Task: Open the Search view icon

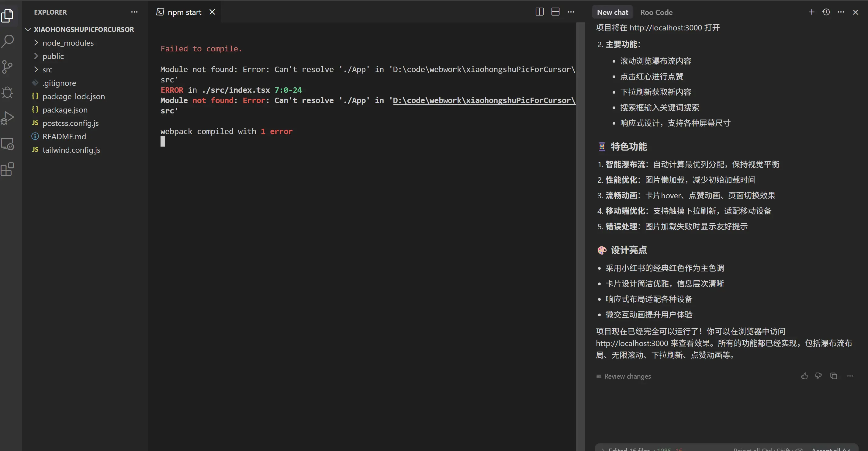Action: coord(7,41)
